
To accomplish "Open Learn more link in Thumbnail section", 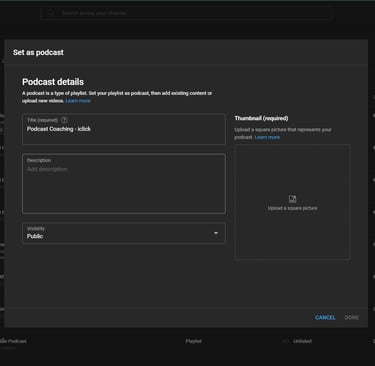I will coord(267,137).
